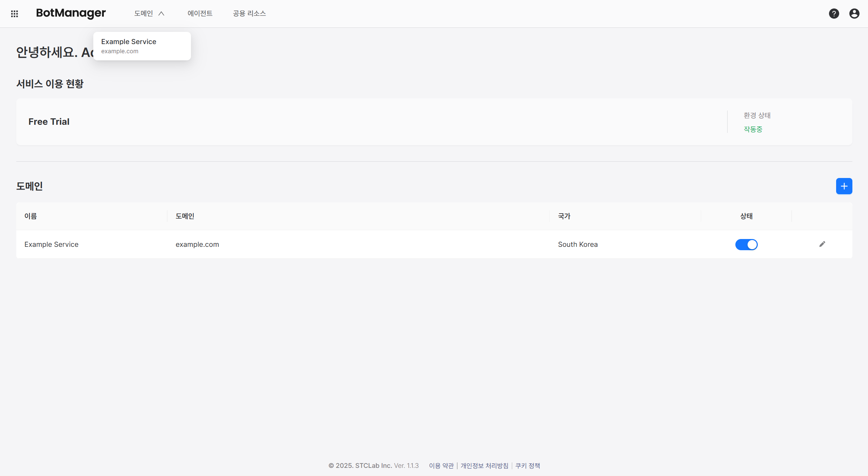
Task: Click the Free Trial plan card
Action: pos(49,121)
